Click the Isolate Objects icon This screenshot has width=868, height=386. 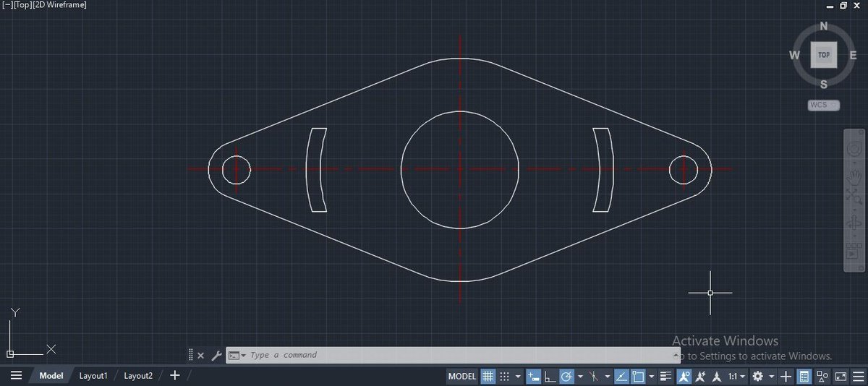(x=822, y=376)
